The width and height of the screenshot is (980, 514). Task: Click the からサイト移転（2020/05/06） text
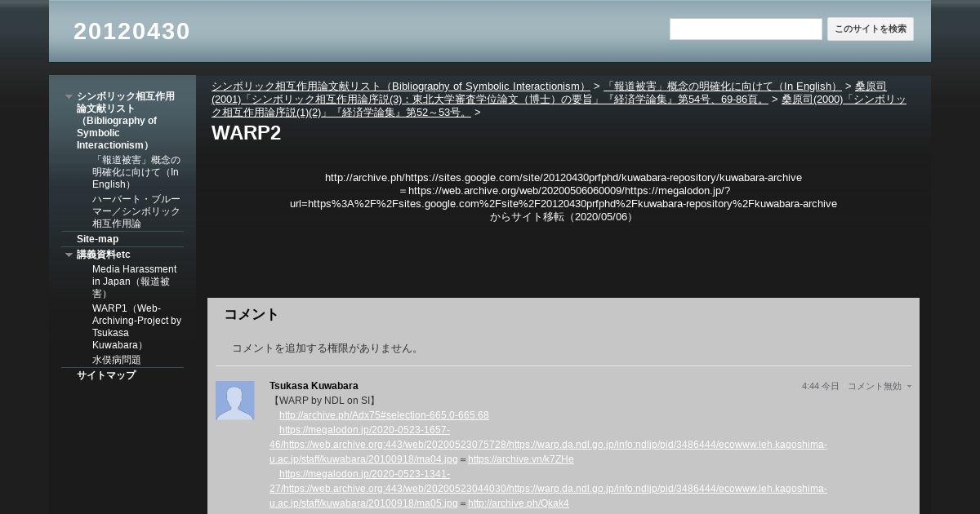[563, 217]
